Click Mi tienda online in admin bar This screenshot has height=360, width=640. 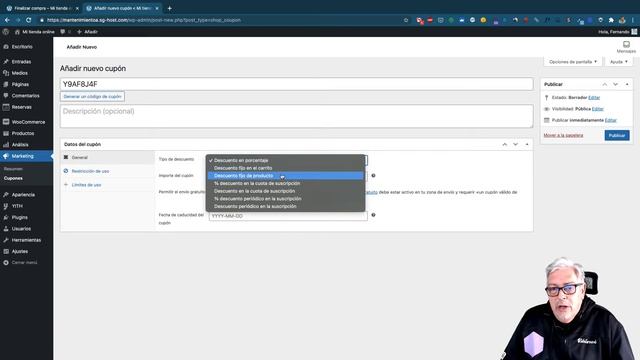(34, 31)
